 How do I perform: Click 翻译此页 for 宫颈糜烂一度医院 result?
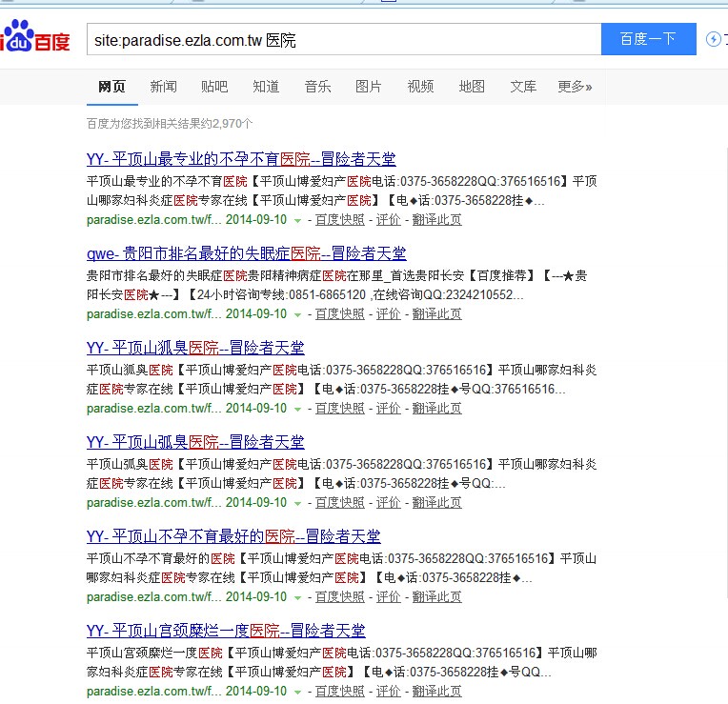(x=436, y=691)
